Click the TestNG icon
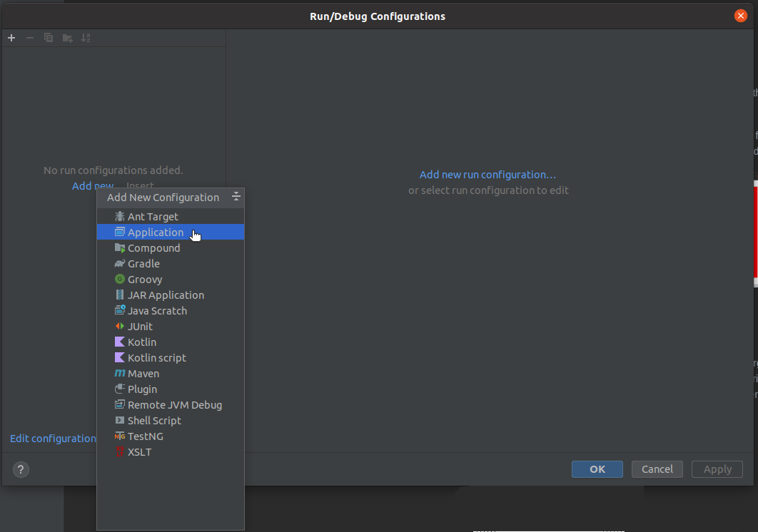The width and height of the screenshot is (758, 532). pyautogui.click(x=119, y=436)
